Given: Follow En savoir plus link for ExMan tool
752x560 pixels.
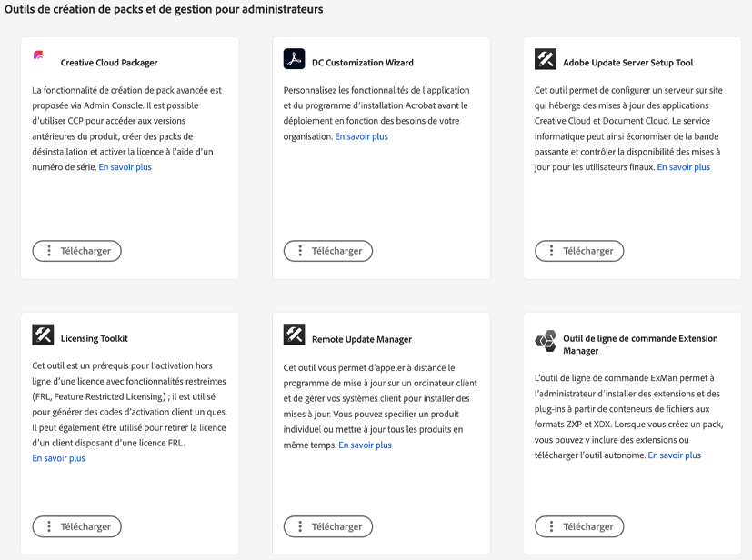Looking at the screenshot, I should pyautogui.click(x=674, y=455).
